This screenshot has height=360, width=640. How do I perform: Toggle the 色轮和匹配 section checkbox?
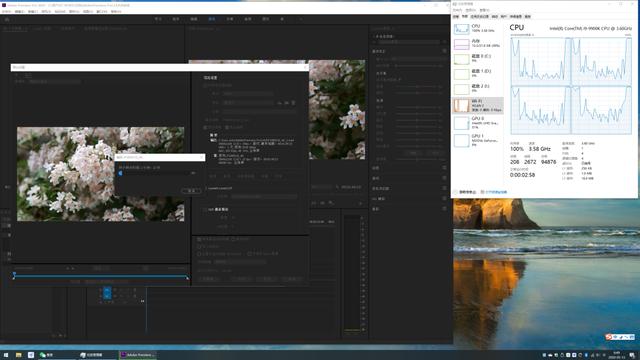click(x=444, y=188)
